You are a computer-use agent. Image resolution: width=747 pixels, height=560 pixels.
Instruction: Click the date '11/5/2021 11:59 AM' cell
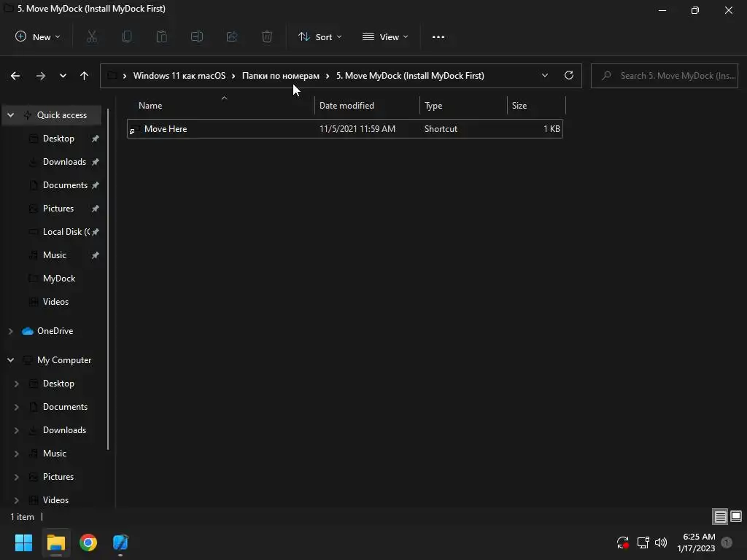click(x=357, y=129)
